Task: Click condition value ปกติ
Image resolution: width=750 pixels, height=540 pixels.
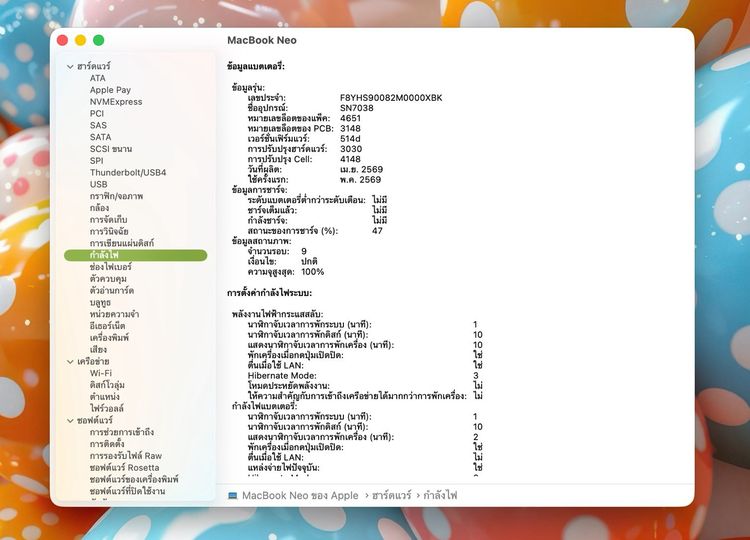Action: [309, 262]
